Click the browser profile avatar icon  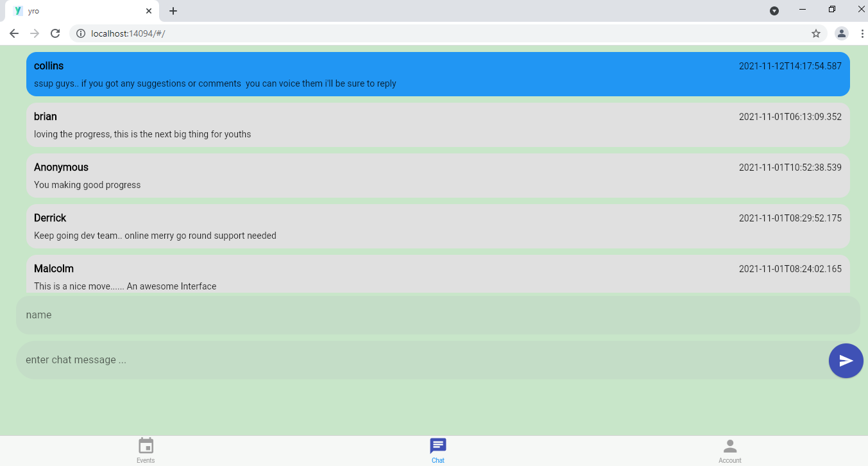pyautogui.click(x=841, y=33)
